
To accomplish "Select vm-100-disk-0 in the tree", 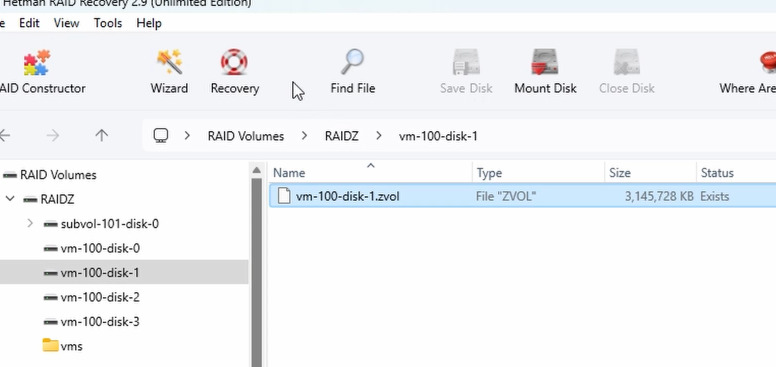I will pyautogui.click(x=100, y=248).
